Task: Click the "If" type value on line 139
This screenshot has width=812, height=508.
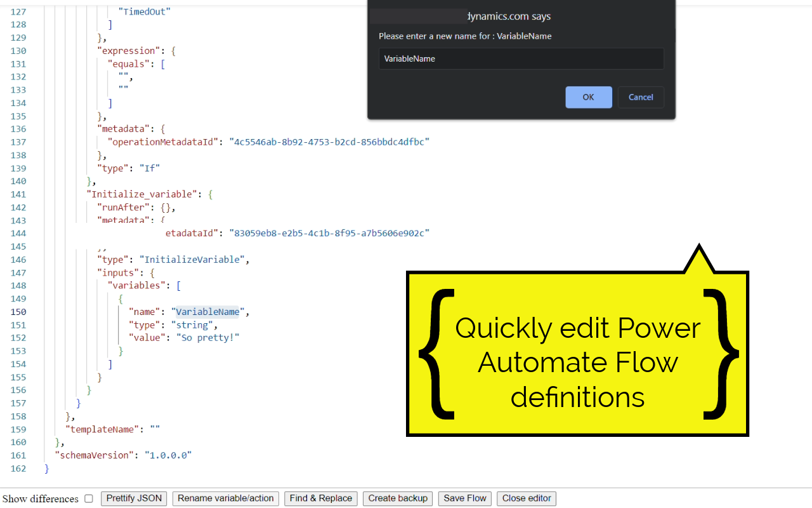Action: tap(150, 168)
